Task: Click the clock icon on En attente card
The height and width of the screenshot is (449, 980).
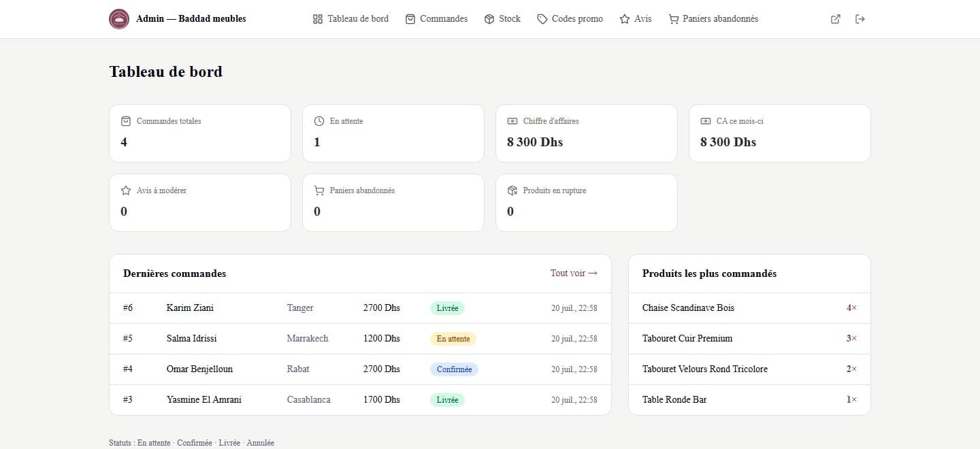Action: (x=319, y=121)
